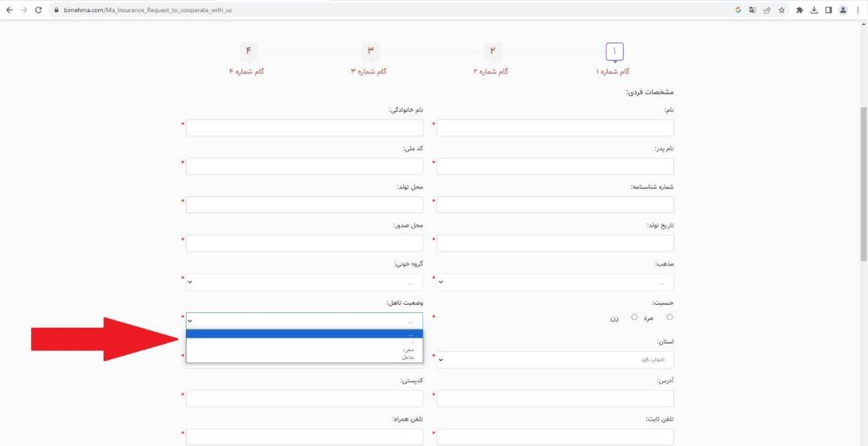Click the share icon in the toolbar
The height and width of the screenshot is (446, 868).
[766, 10]
